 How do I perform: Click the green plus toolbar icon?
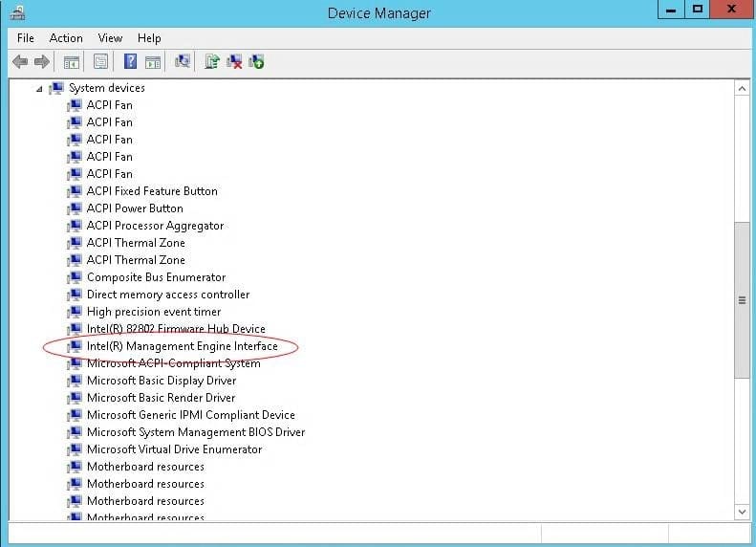(x=256, y=62)
